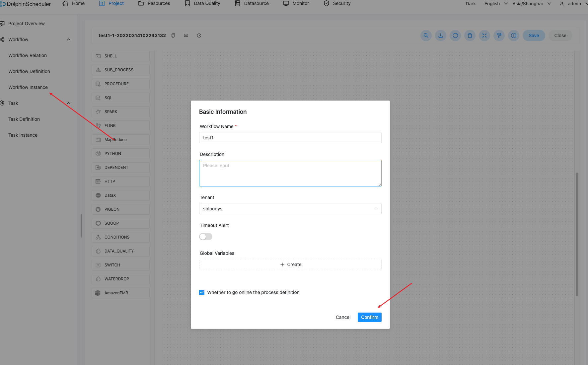Image resolution: width=588 pixels, height=365 pixels.
Task: Open the Data Quality menu
Action: 202,3
